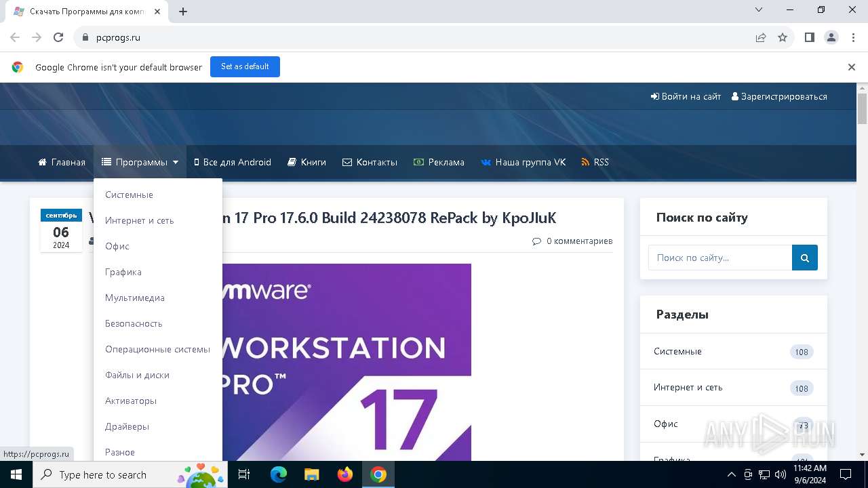This screenshot has height=488, width=868.
Task: Select Операционные системы from dropdown
Action: 158,349
